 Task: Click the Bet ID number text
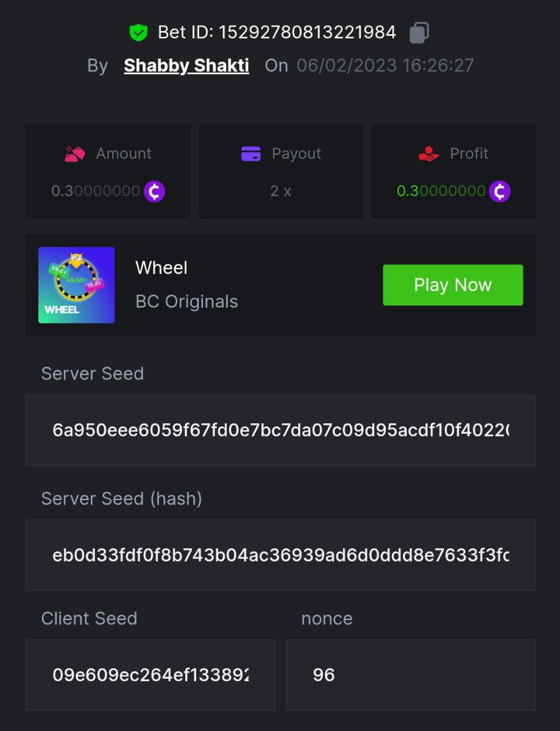pyautogui.click(x=307, y=32)
